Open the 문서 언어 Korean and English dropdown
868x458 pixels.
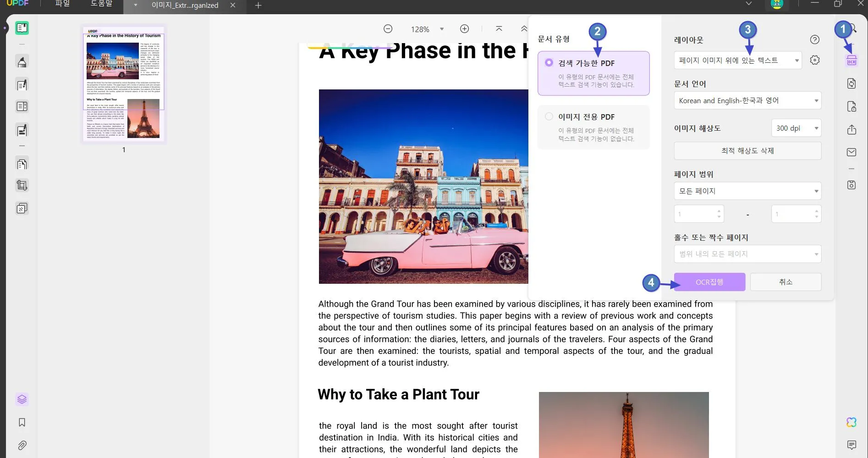coord(747,100)
